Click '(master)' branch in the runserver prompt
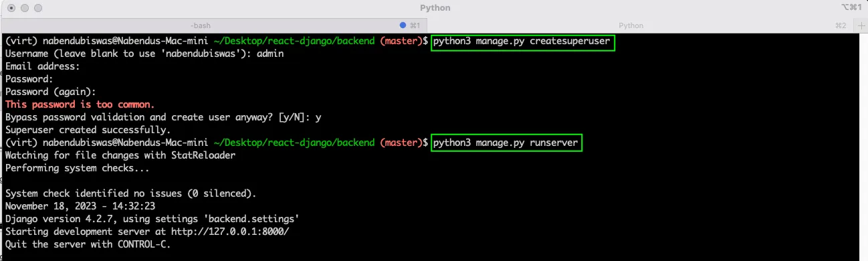Image resolution: width=868 pixels, height=261 pixels. (401, 143)
